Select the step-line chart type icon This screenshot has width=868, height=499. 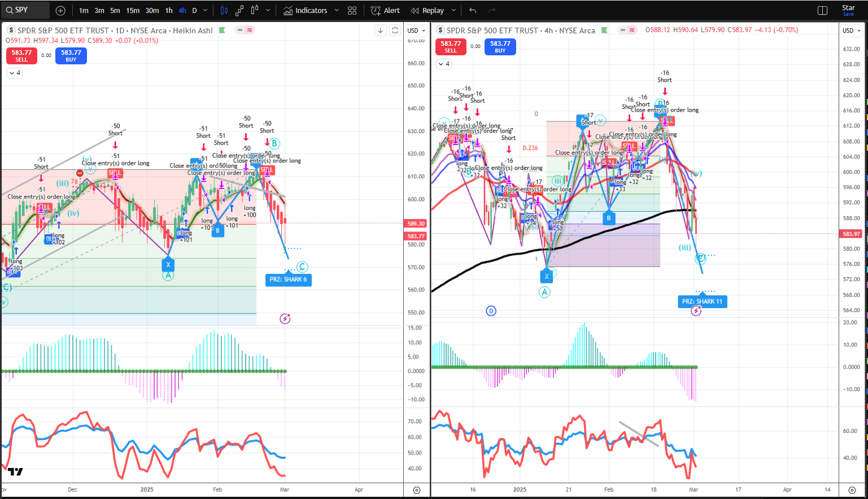tap(239, 10)
